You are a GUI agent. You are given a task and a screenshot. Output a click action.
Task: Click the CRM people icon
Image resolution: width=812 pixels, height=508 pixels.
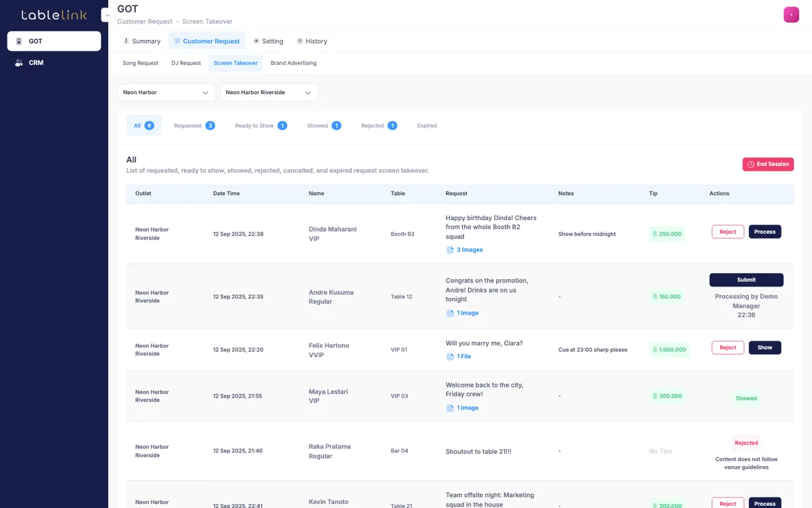point(19,63)
